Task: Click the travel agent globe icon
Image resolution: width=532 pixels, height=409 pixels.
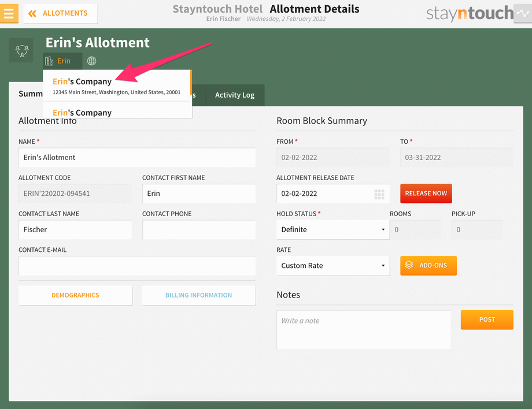Action: [x=91, y=61]
